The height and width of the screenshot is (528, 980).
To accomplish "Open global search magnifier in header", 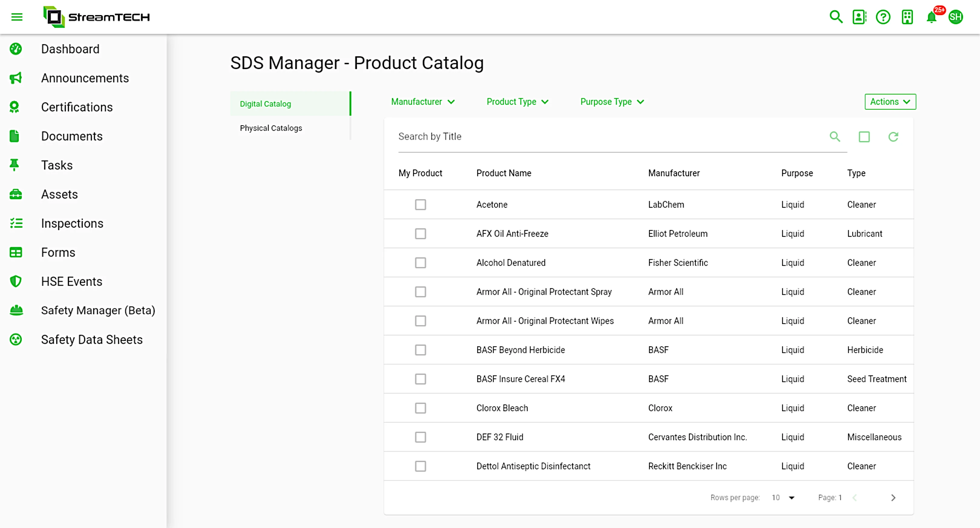I will 836,17.
